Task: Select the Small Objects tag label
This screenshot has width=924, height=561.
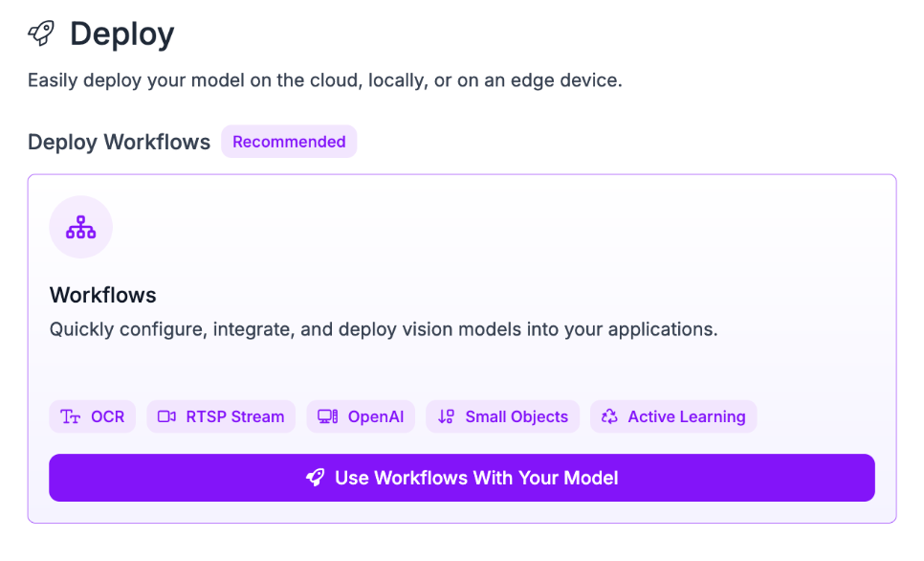Action: coord(517,416)
